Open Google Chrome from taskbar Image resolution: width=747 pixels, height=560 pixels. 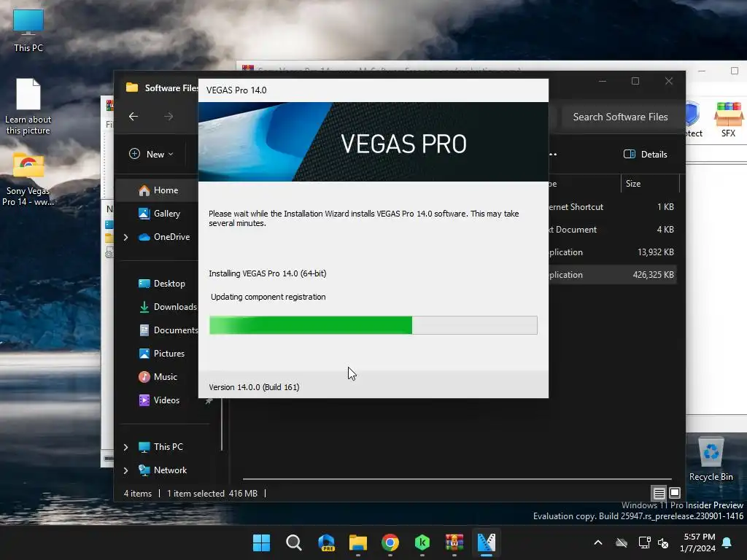tap(390, 542)
